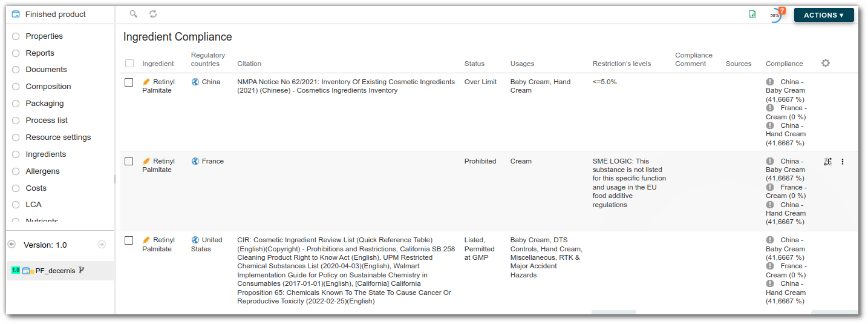Sort by the Restriction's levels column header

[622, 64]
